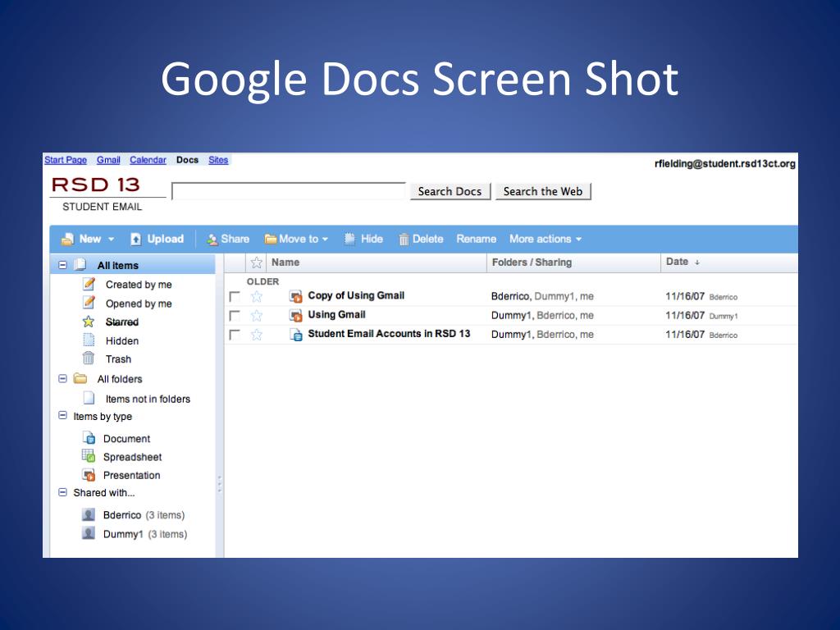This screenshot has height=630, width=840.
Task: Open the New dropdown arrow
Action: point(111,240)
